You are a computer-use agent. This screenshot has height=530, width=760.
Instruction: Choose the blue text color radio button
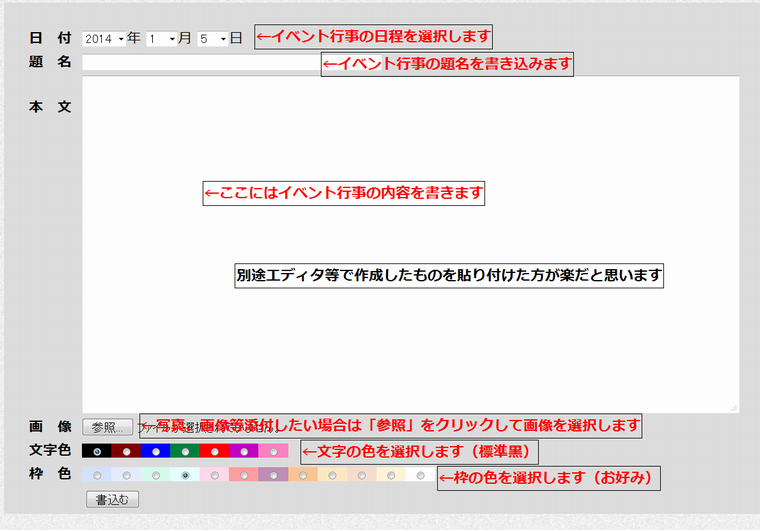pyautogui.click(x=156, y=452)
